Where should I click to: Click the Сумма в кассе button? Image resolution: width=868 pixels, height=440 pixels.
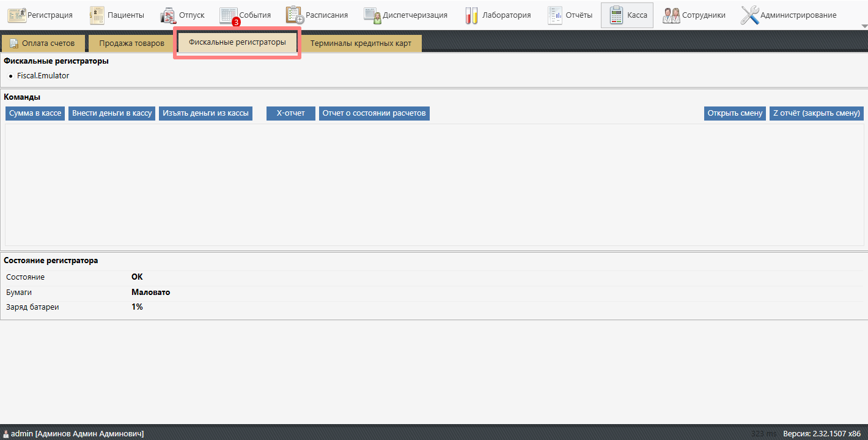pyautogui.click(x=35, y=113)
